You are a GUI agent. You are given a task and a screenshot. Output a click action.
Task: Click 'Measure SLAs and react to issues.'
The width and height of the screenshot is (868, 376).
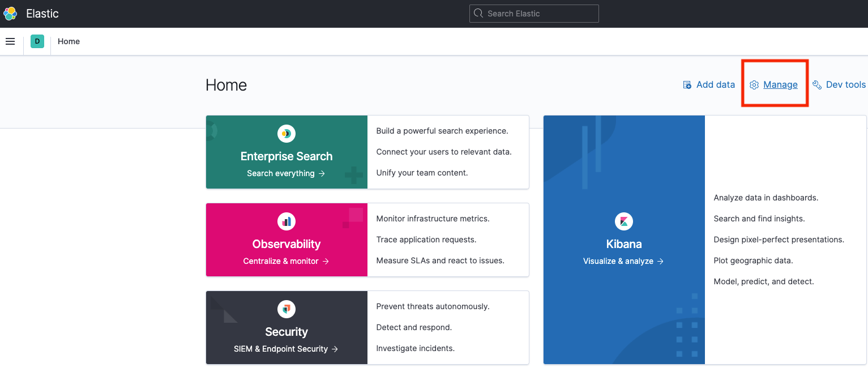tap(440, 260)
